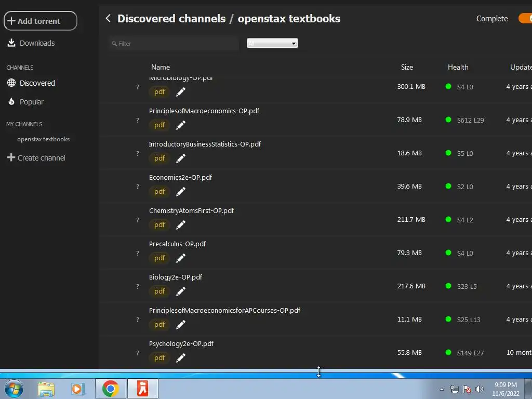This screenshot has height=399, width=532.
Task: Toggle the Complete switch
Action: (x=525, y=18)
